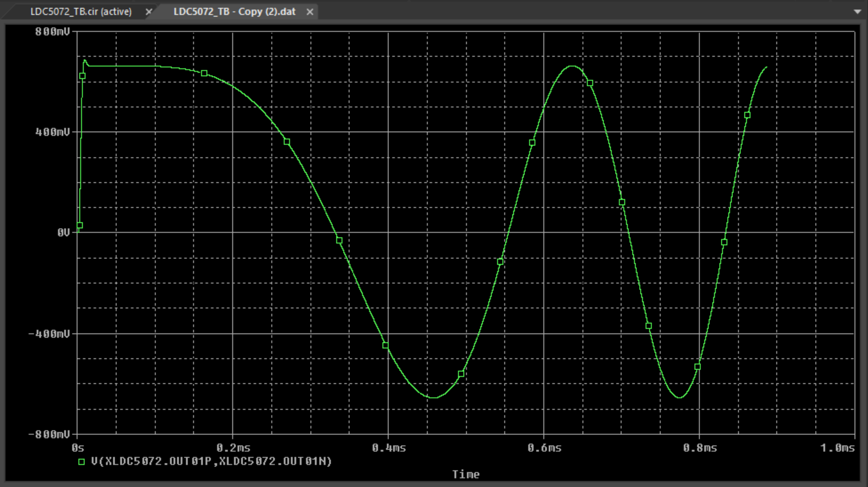Click the square data-point marker near 0.2ms

(204, 73)
